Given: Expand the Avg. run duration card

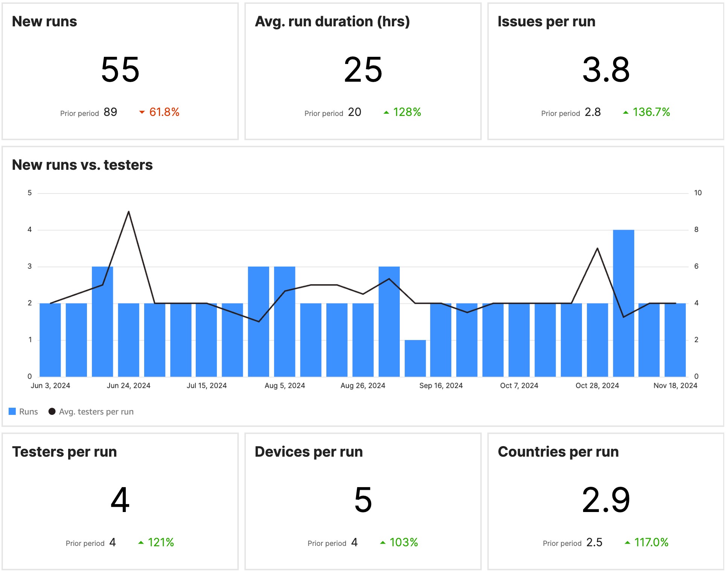Looking at the screenshot, I should tap(333, 21).
